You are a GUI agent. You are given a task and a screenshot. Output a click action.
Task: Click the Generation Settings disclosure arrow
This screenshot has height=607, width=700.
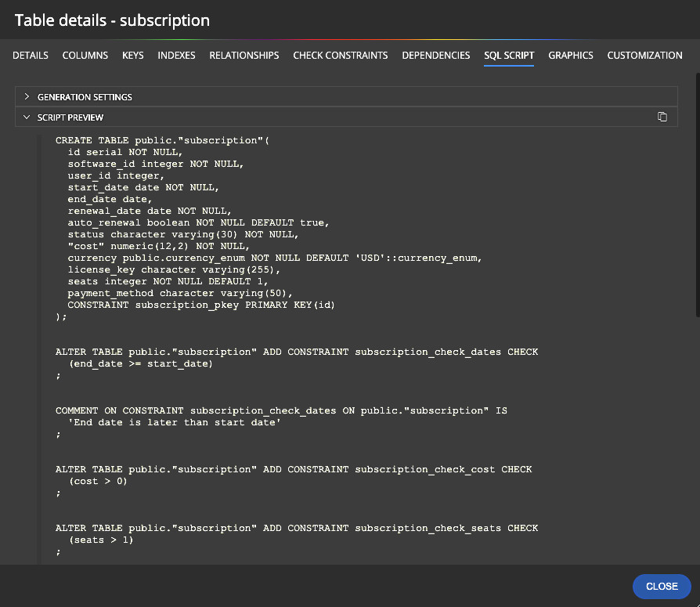click(26, 97)
